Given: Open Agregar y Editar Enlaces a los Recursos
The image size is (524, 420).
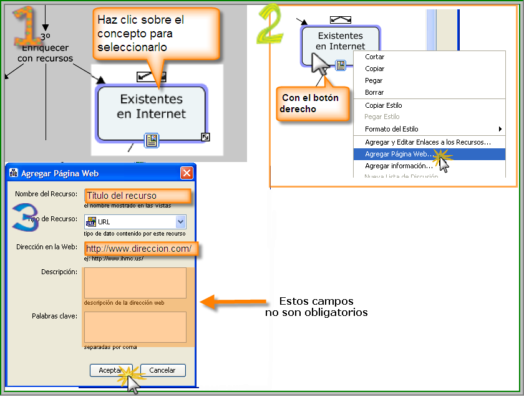Looking at the screenshot, I should [x=427, y=142].
